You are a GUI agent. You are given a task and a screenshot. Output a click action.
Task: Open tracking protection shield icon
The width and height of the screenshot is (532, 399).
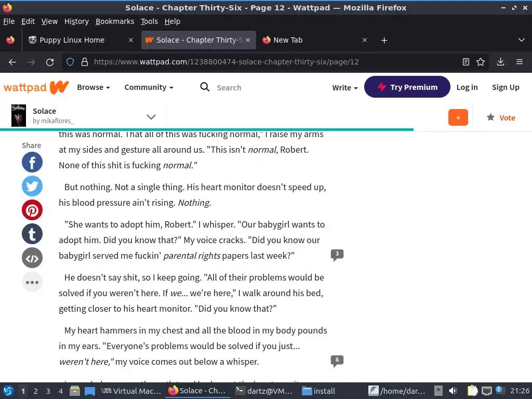point(70,62)
